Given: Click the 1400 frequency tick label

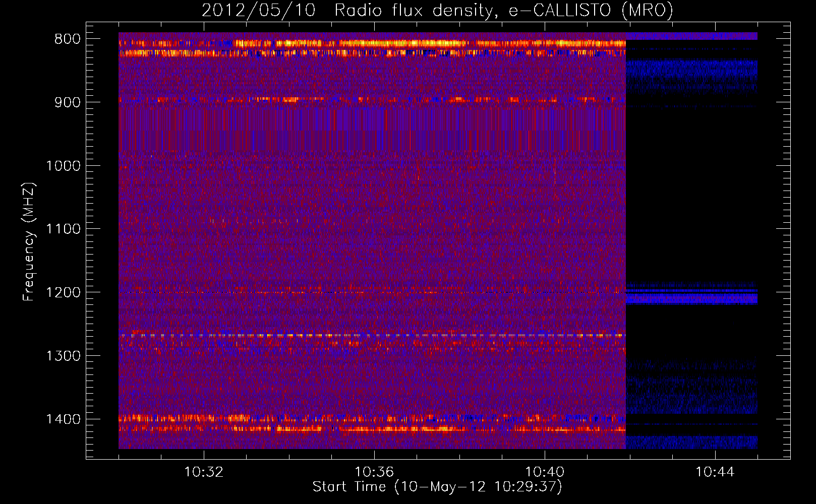Looking at the screenshot, I should (x=64, y=419).
